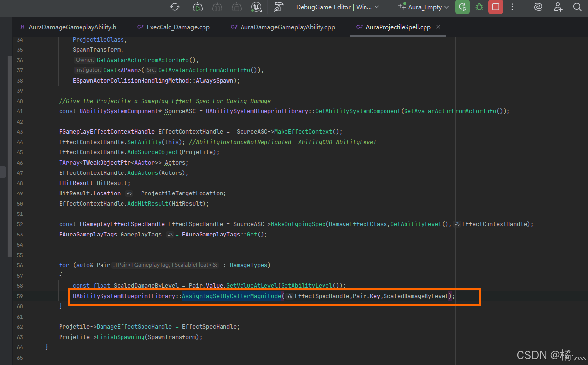Click MakeEffectContext on line 43

tap(304, 132)
